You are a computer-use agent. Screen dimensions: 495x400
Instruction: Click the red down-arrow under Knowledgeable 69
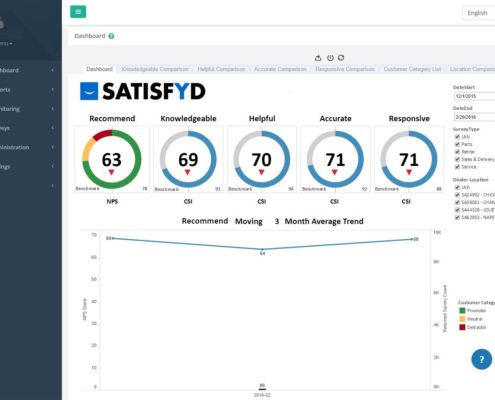(x=187, y=172)
